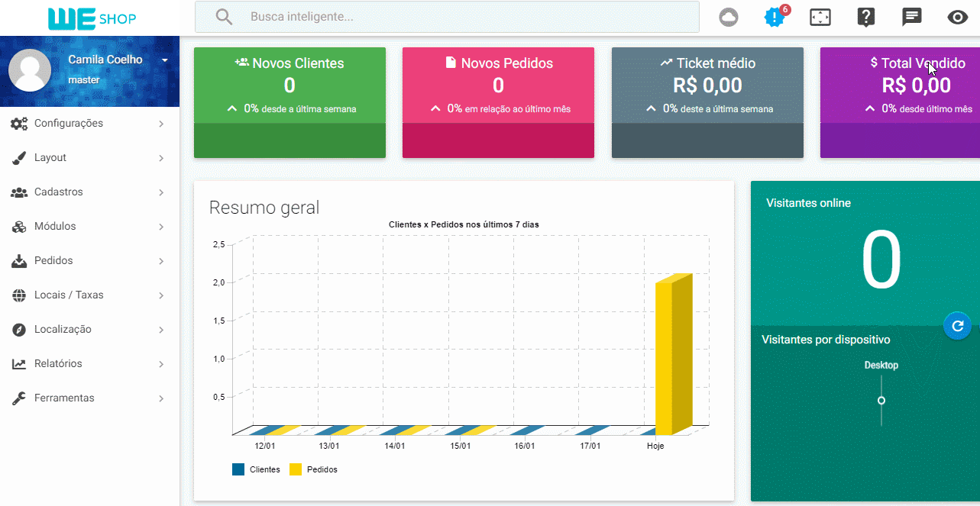Open the Cadastros sidebar menu

[x=58, y=192]
